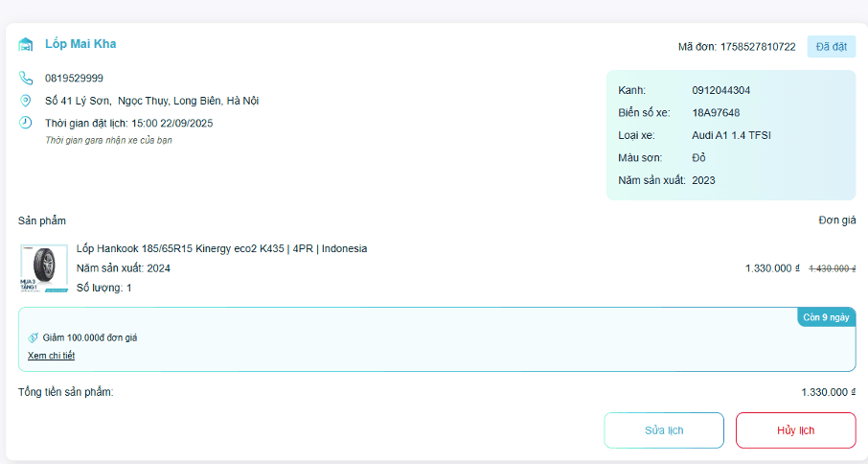This screenshot has width=868, height=464.
Task: Click the Đã đặt status badge
Action: point(831,47)
